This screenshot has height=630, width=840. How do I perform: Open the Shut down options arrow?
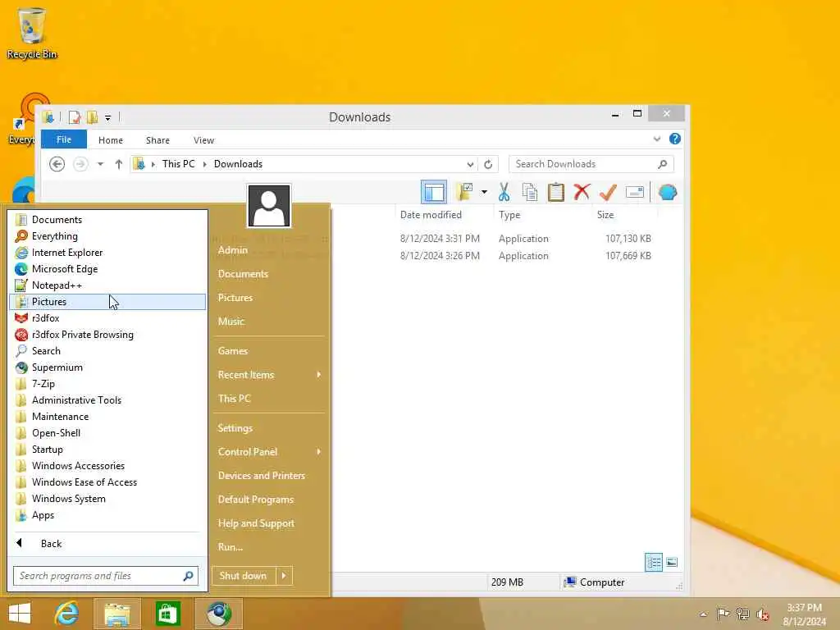click(284, 576)
